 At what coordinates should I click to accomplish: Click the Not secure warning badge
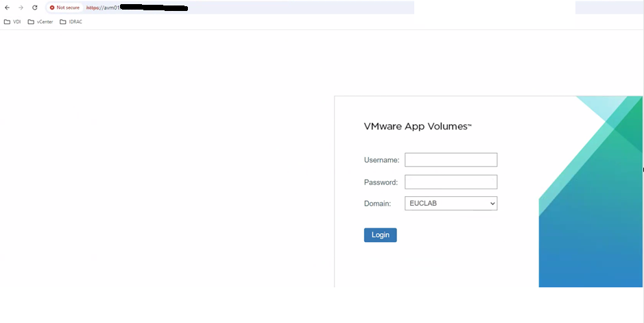click(64, 8)
